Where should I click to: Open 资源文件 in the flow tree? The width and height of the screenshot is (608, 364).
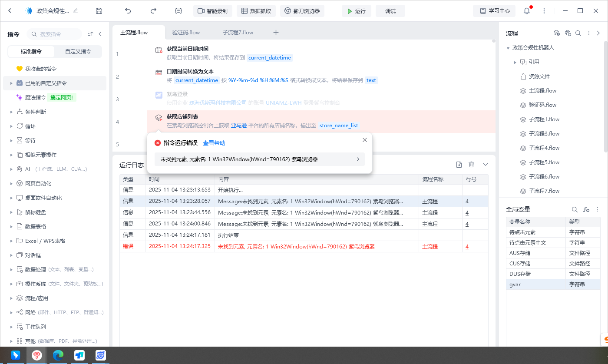539,76
